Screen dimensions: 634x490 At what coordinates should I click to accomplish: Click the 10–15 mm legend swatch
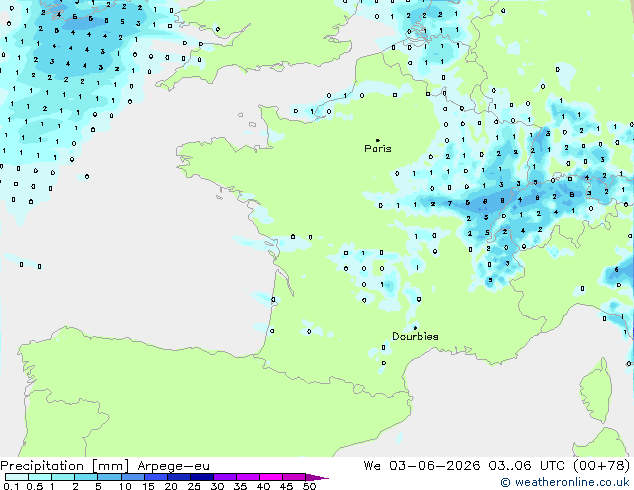coord(133,477)
